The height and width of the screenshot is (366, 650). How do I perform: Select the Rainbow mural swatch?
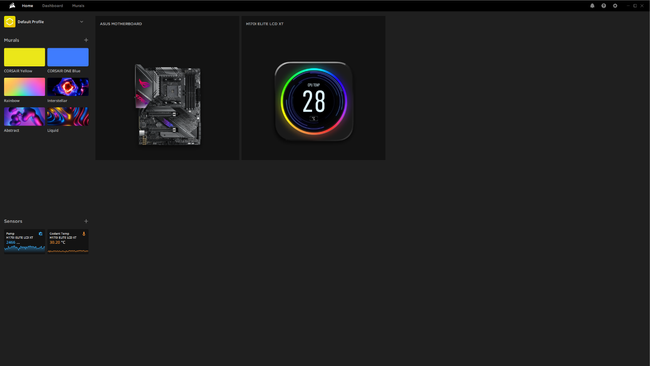click(24, 87)
